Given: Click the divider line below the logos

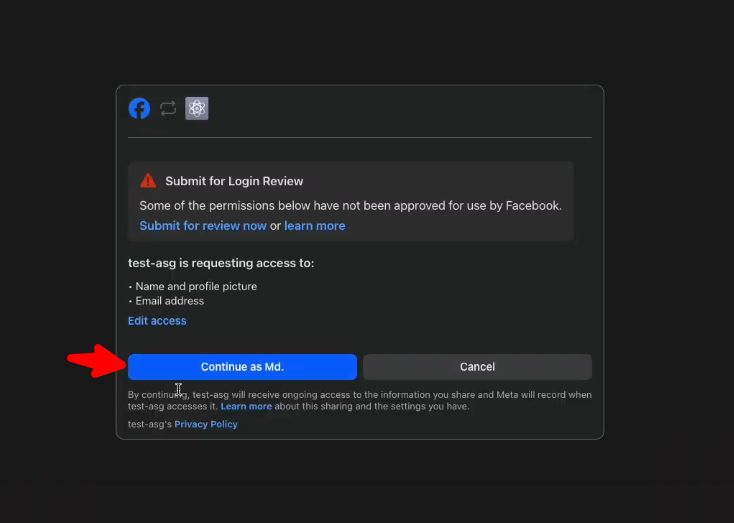Looking at the screenshot, I should 360,137.
